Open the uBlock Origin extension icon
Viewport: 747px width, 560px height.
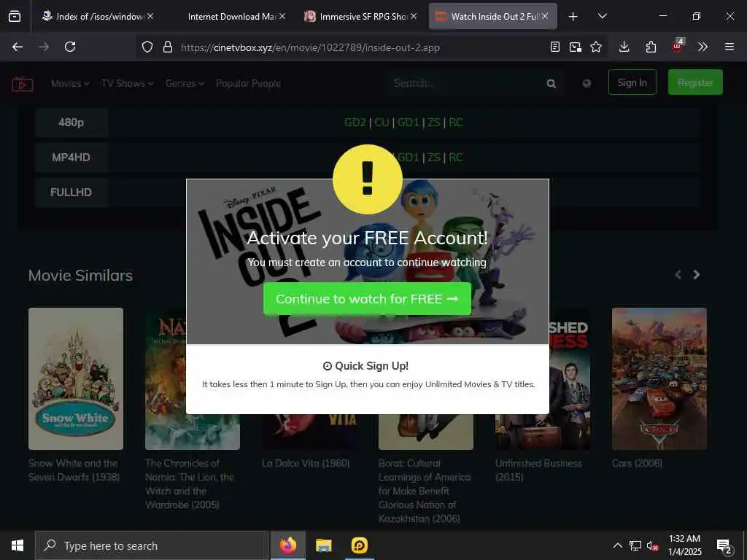point(678,46)
